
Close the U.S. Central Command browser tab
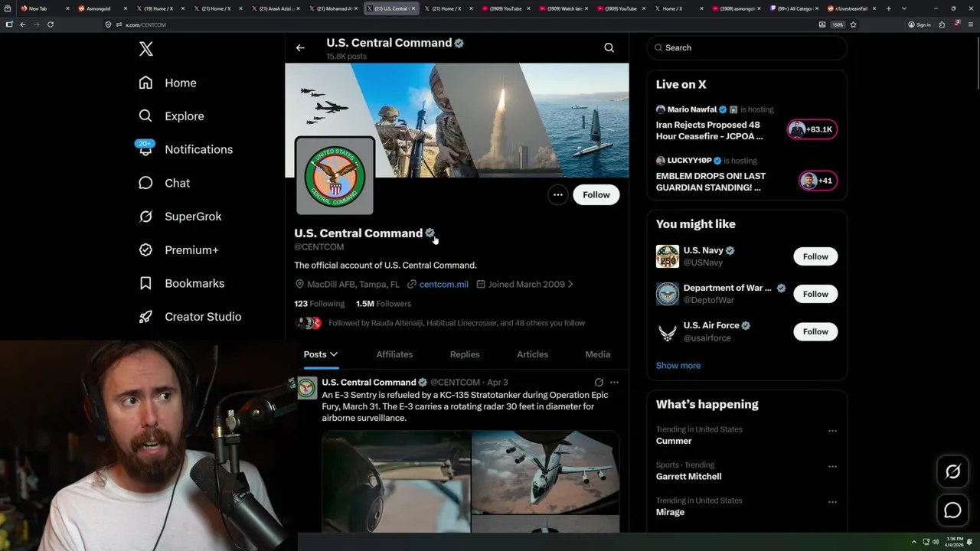tap(414, 8)
